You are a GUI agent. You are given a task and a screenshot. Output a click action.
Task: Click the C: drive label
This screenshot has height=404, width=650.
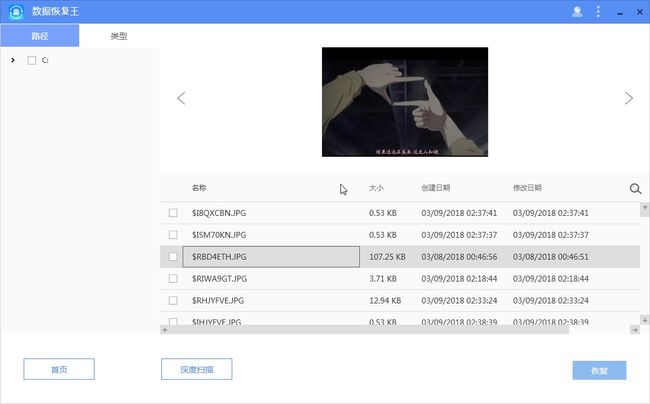point(45,60)
